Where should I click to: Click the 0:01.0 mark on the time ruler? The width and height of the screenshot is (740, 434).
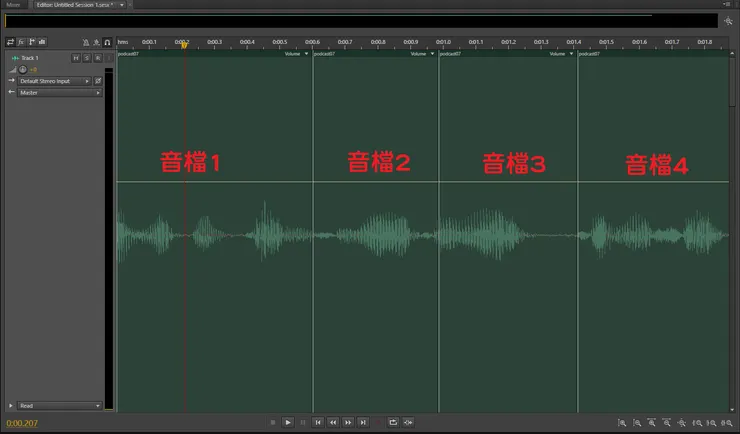pos(443,42)
